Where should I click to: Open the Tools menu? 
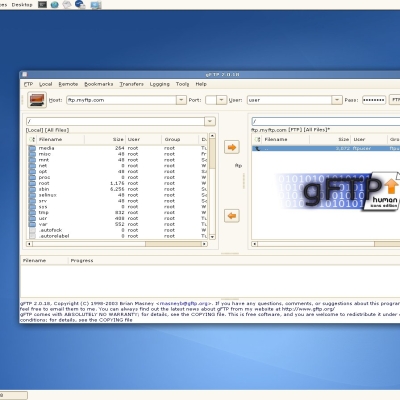coord(182,84)
